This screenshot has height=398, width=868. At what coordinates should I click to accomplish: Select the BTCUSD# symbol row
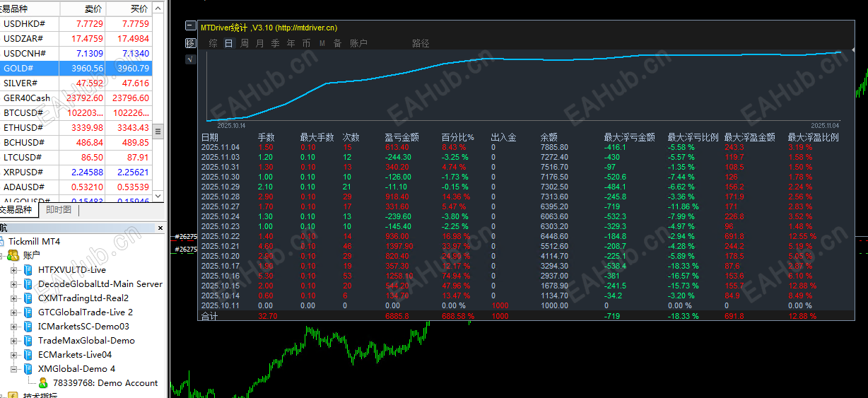[76, 112]
